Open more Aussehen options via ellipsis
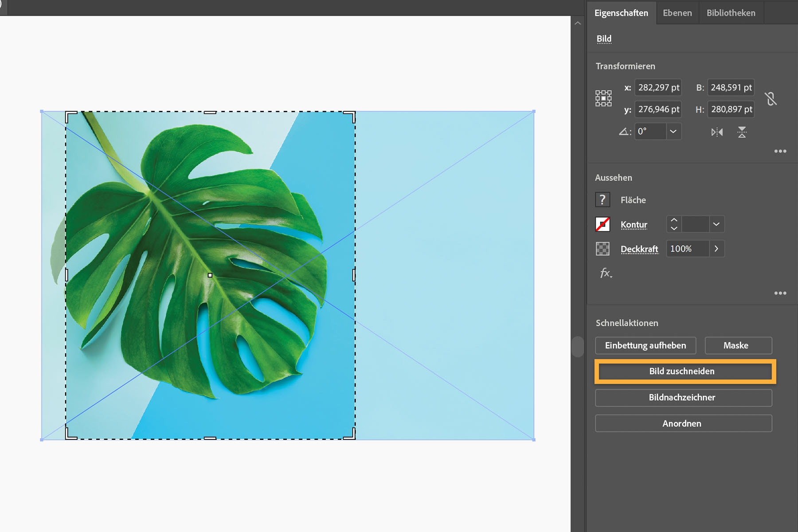The width and height of the screenshot is (798, 532). coord(780,293)
